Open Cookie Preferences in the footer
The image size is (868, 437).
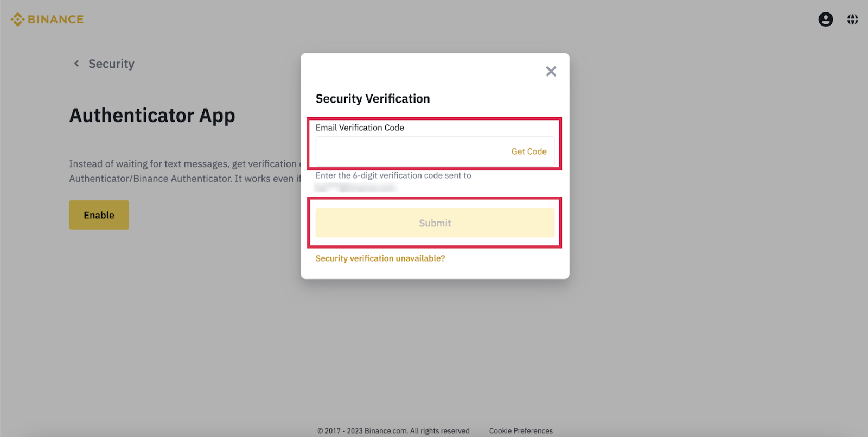[521, 430]
